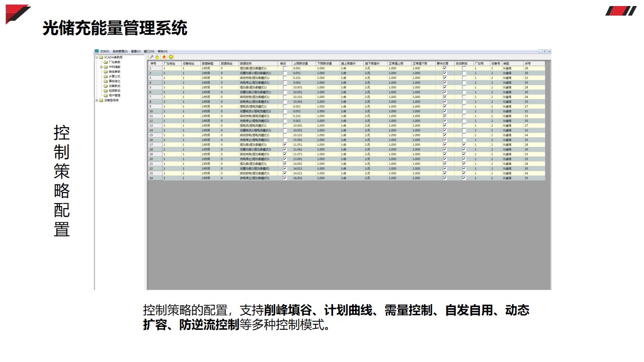
Task: Open the 查看(V) menu
Action: click(x=136, y=51)
